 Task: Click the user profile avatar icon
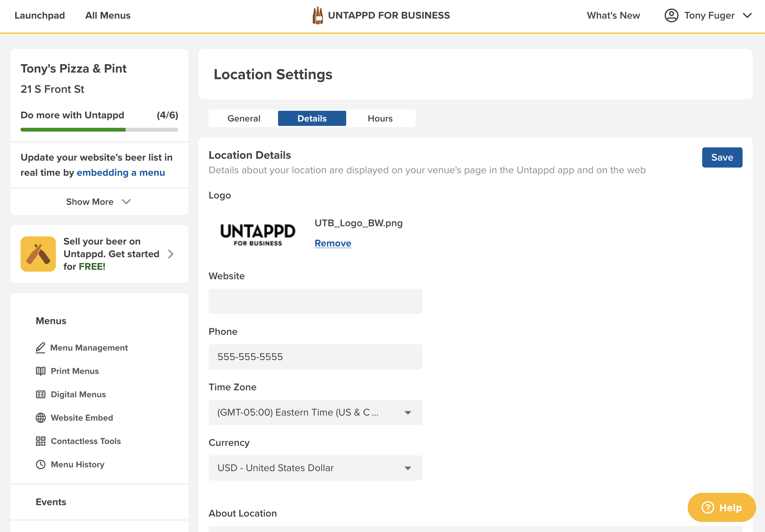[671, 15]
